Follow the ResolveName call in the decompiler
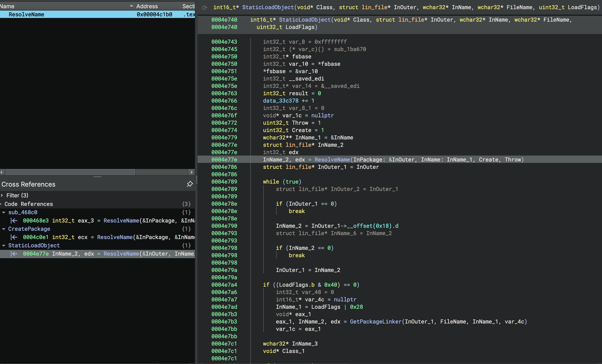This screenshot has width=602, height=364. click(332, 160)
